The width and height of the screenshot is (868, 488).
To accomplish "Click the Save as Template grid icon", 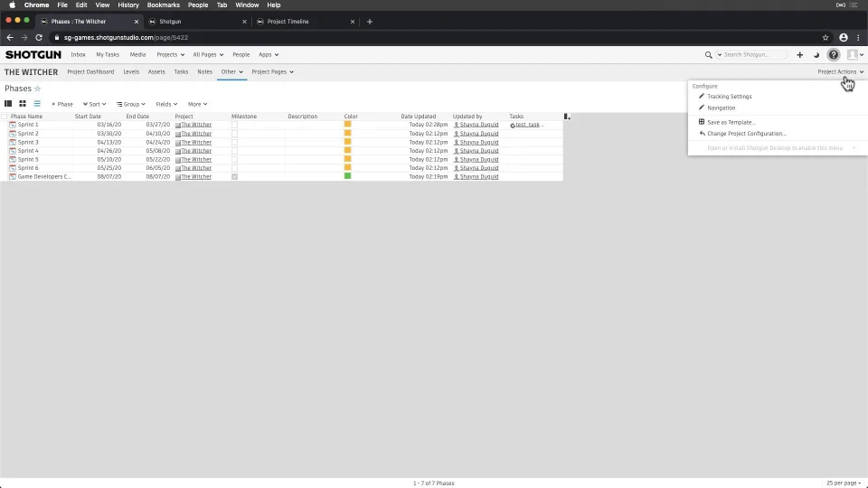I will 702,122.
